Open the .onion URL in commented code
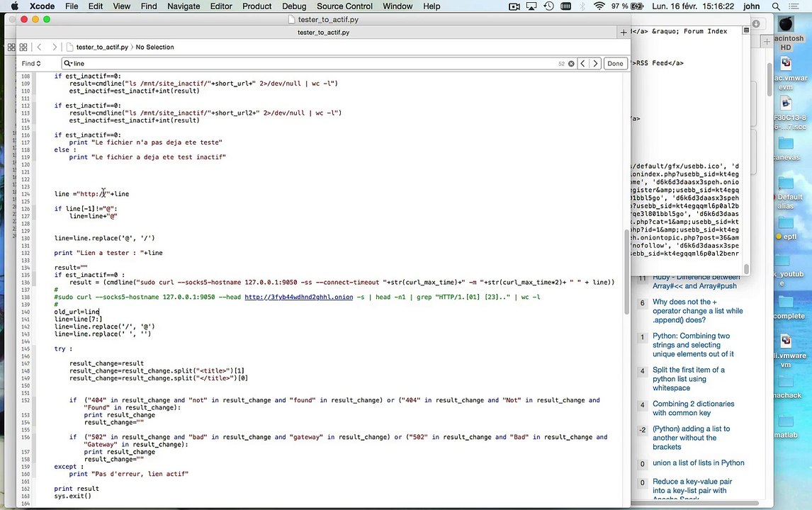The width and height of the screenshot is (812, 510). pos(299,297)
